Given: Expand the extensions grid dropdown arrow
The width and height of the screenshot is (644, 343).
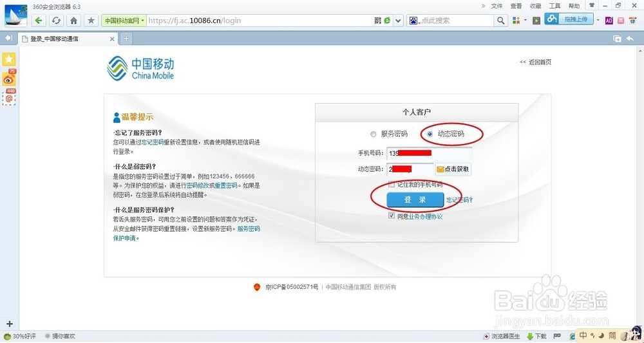Looking at the screenshot, I should point(526,21).
